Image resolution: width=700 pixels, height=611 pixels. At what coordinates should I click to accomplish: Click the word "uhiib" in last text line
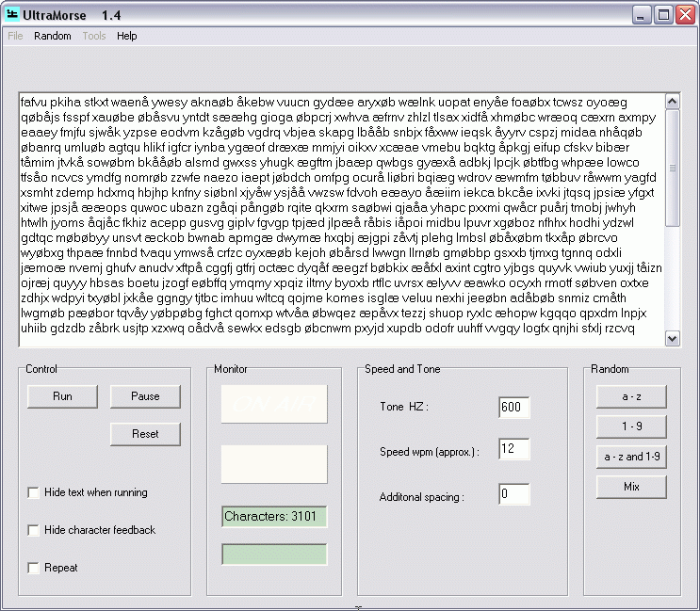tap(34, 329)
